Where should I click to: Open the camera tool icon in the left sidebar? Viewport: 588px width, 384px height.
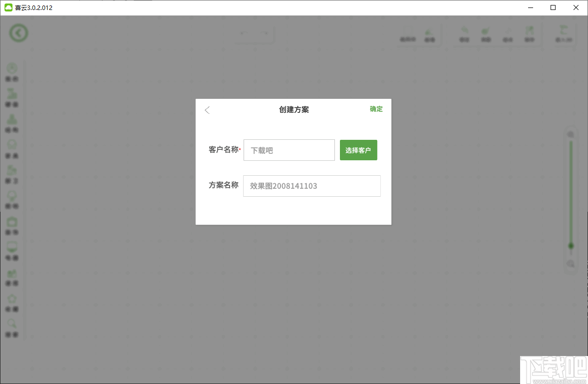tap(12, 221)
